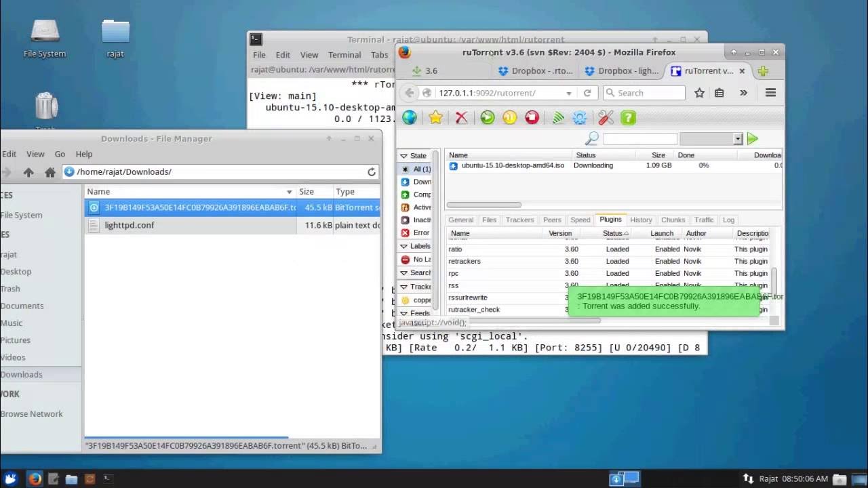Open the Firefox URL history dropdown arrow
Screen dimensions: 868x488
(x=568, y=93)
